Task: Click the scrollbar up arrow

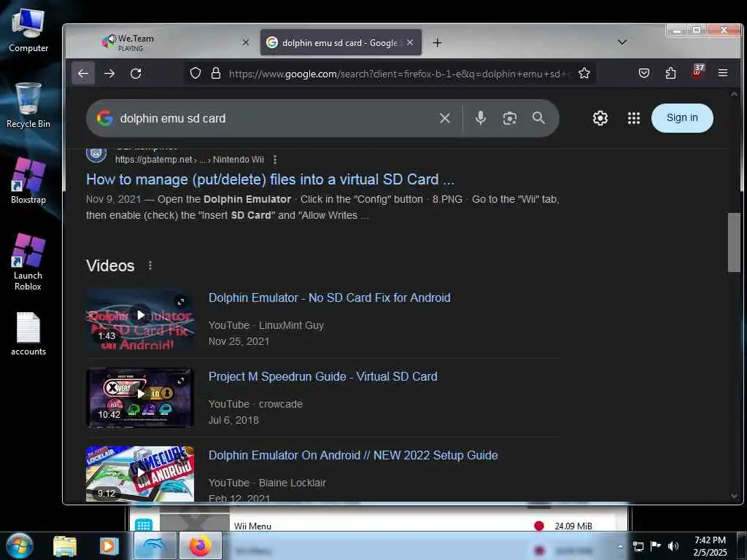Action: (734, 94)
